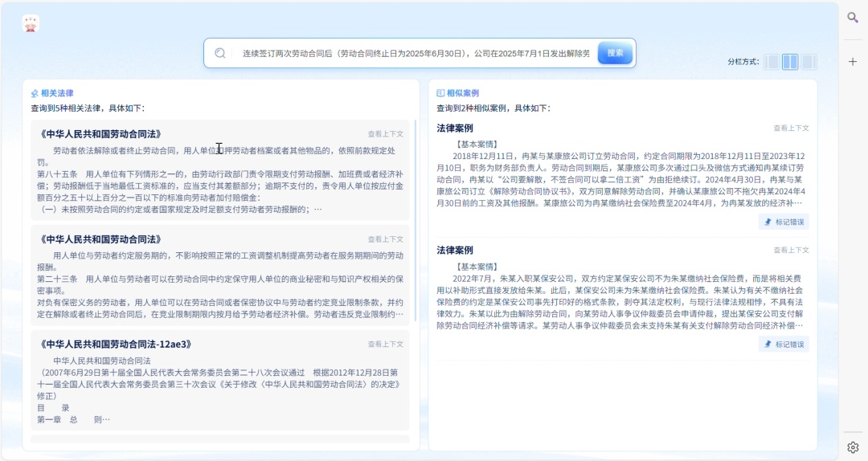Show context for the first 法律案例
The width and height of the screenshot is (868, 461).
(791, 129)
